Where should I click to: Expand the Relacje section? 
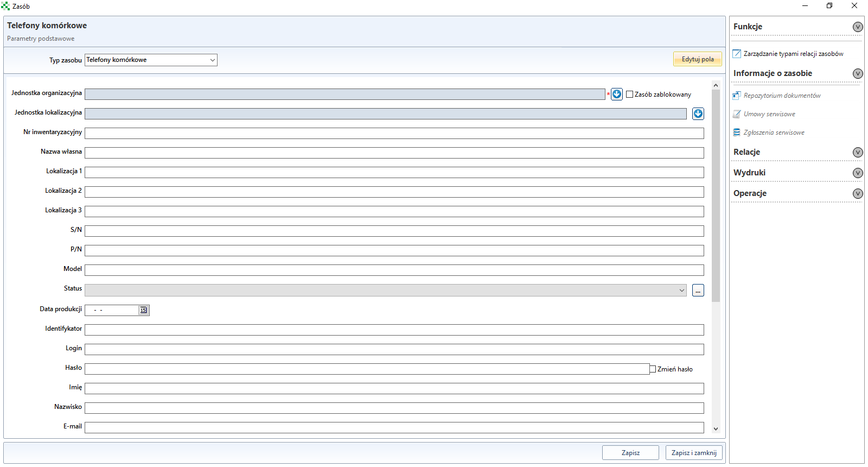[858, 152]
